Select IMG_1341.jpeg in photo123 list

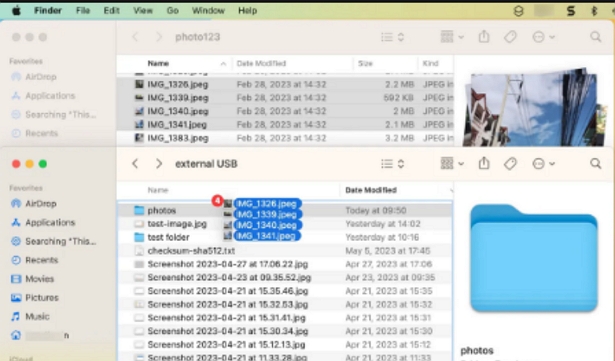click(285, 125)
